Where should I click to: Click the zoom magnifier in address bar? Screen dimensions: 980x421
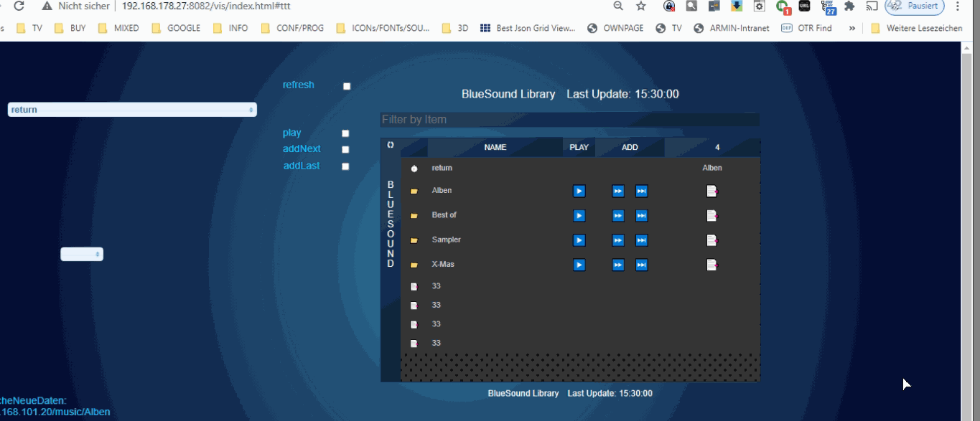pos(618,6)
